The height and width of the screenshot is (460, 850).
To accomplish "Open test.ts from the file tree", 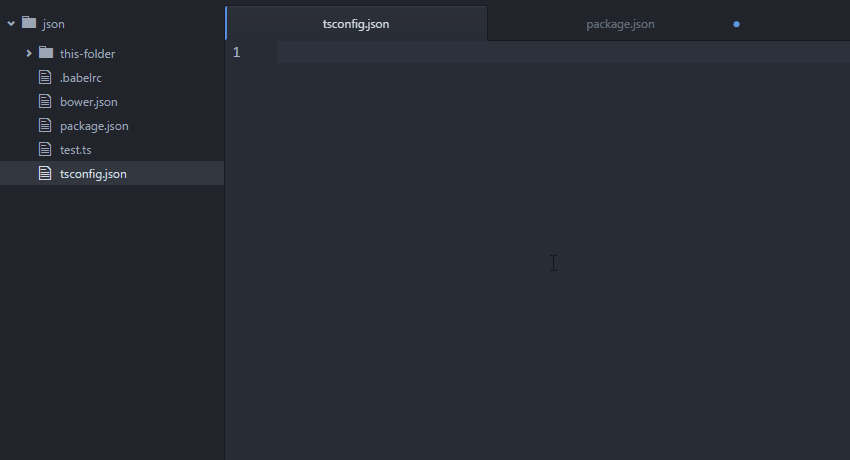I will (x=75, y=150).
